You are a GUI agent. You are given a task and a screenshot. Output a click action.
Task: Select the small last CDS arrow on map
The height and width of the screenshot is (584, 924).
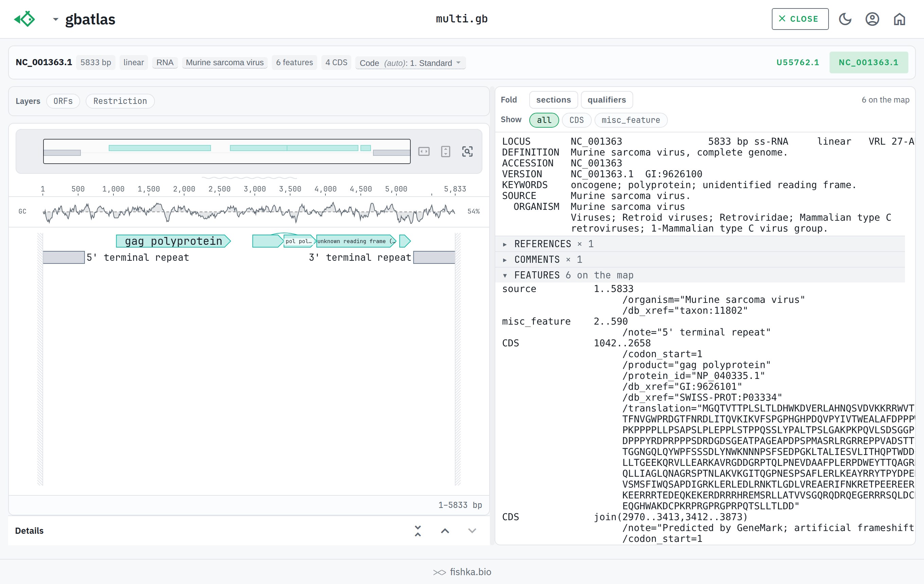point(405,241)
